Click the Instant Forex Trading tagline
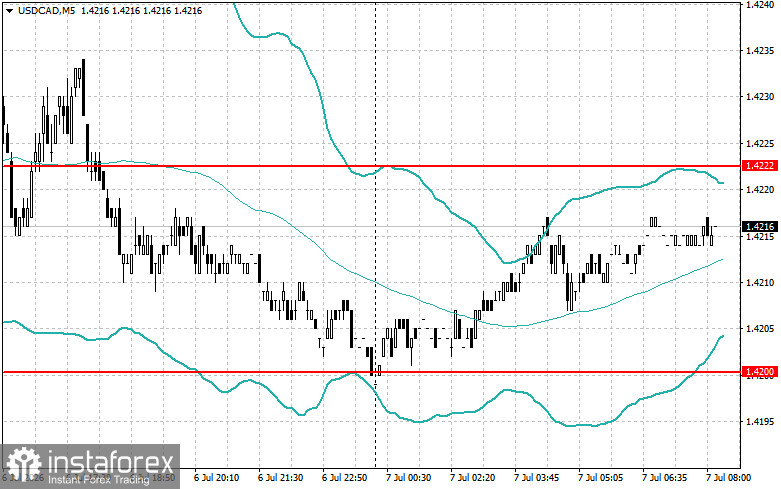781x489 pixels. pyautogui.click(x=99, y=480)
